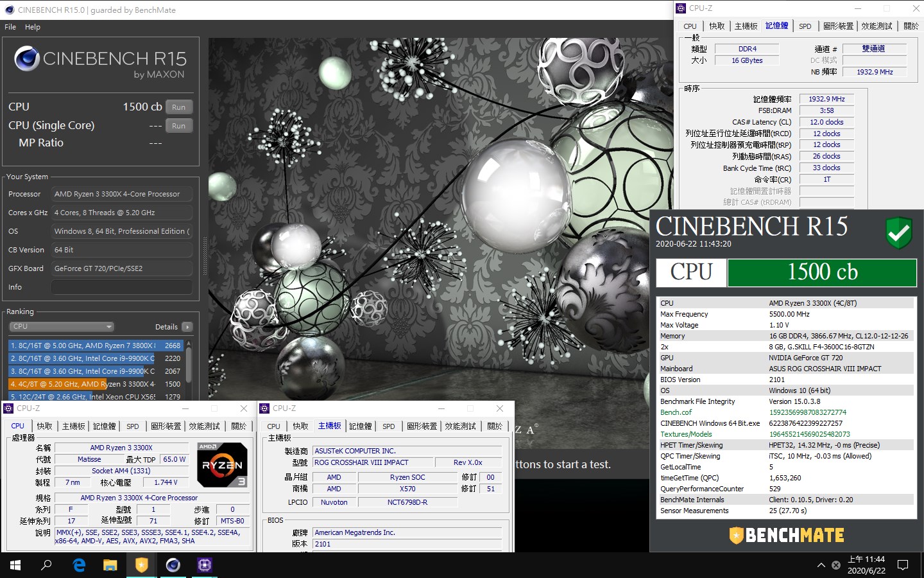Switch to the SPD tab in the top-right CPU-Z window
The width and height of the screenshot is (924, 578).
point(805,26)
